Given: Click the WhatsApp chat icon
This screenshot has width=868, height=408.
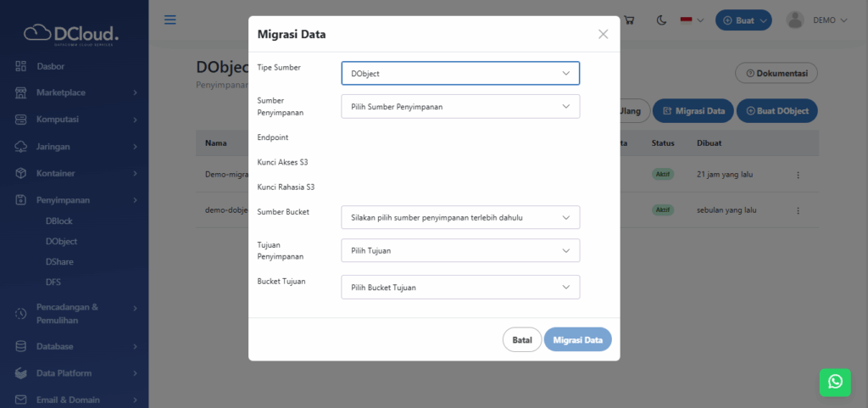Looking at the screenshot, I should coord(835,382).
